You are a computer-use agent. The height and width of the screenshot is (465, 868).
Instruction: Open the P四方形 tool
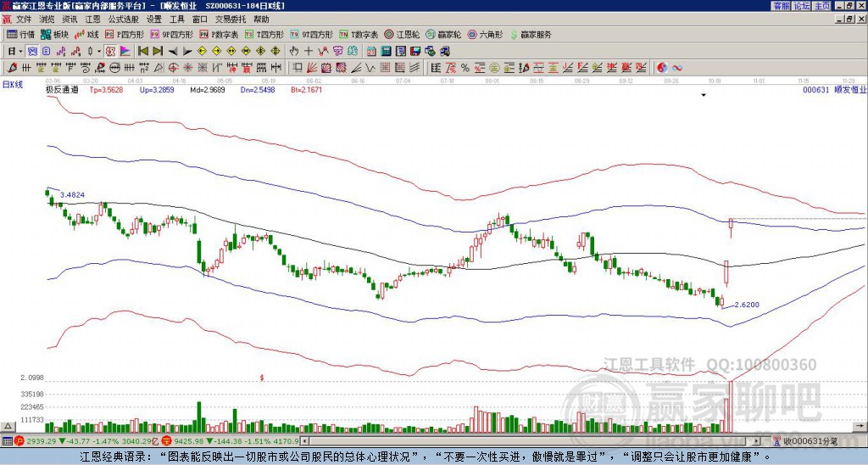[x=125, y=34]
